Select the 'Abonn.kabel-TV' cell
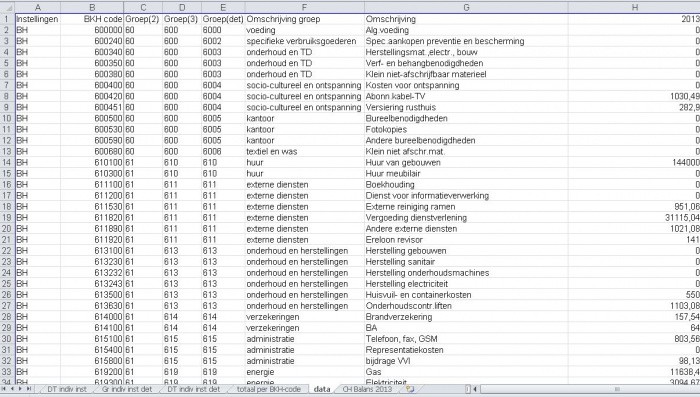The width and height of the screenshot is (700, 397). click(x=466, y=96)
